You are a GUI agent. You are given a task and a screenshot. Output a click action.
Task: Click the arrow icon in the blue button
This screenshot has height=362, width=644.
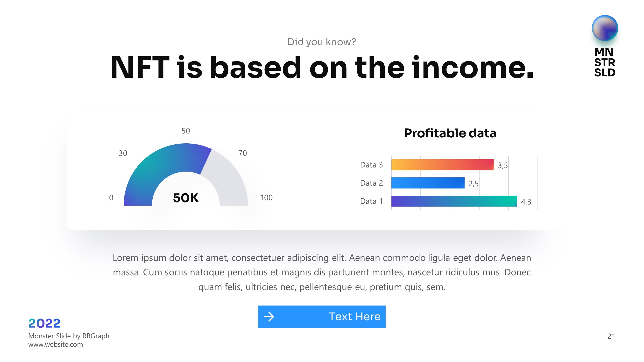pyautogui.click(x=269, y=317)
